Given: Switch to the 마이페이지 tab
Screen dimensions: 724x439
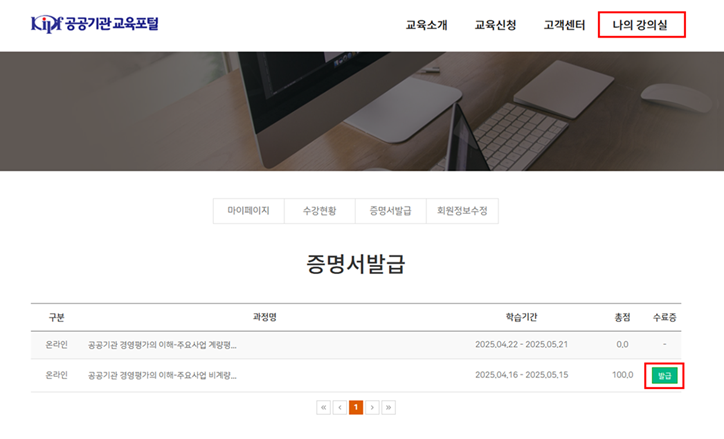Looking at the screenshot, I should pyautogui.click(x=248, y=211).
